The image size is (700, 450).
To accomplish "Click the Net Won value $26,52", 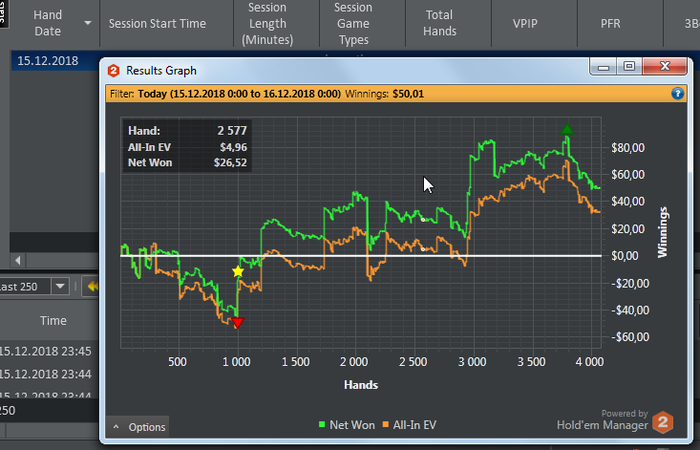I will tap(230, 162).
